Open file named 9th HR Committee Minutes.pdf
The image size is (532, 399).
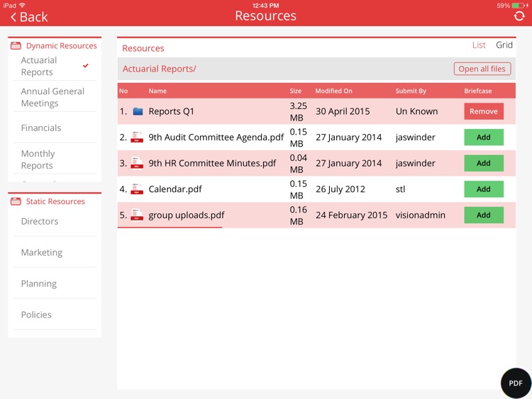coord(212,163)
